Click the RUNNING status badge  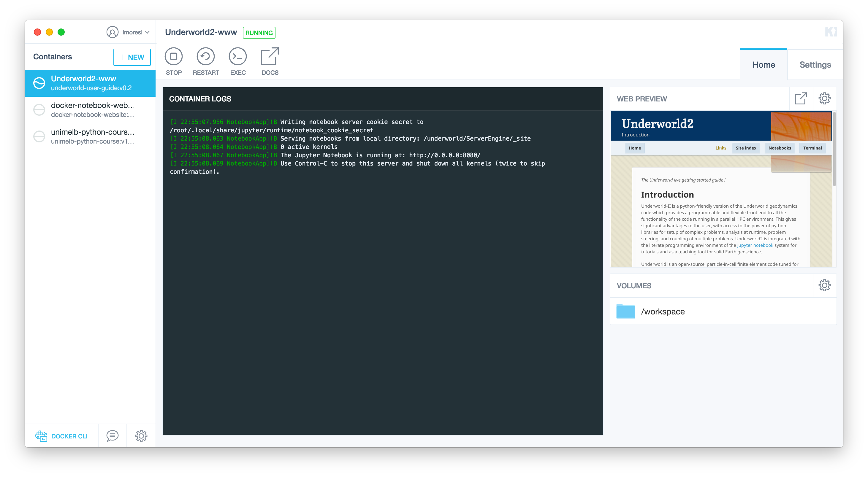coord(259,33)
